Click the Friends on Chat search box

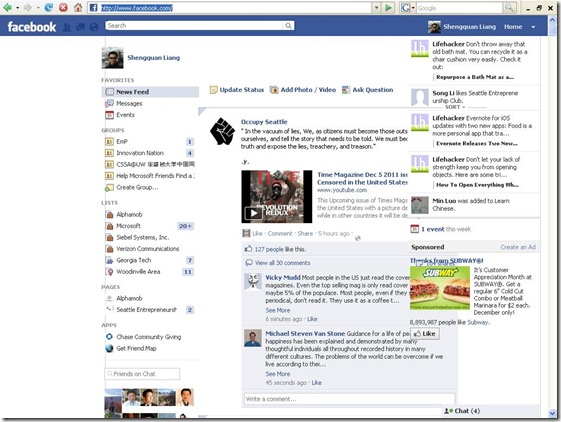click(142, 374)
